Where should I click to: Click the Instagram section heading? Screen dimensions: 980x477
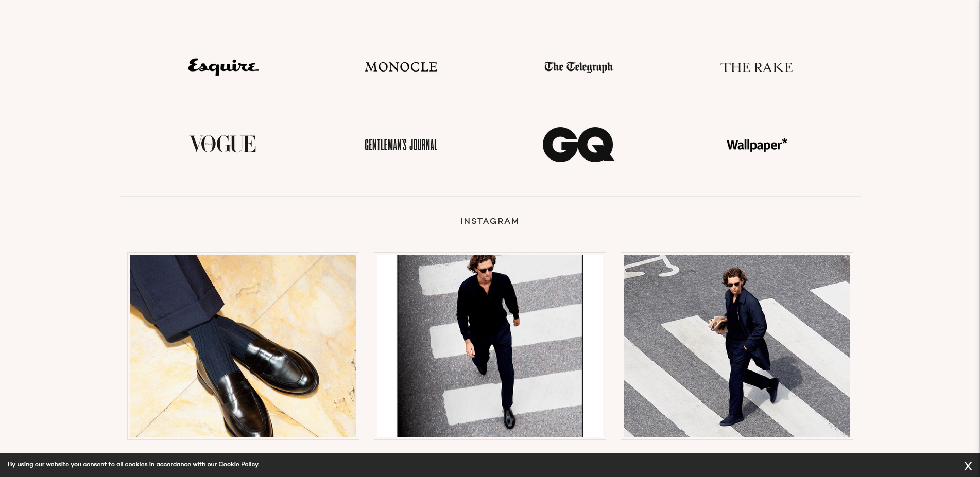[x=490, y=221]
